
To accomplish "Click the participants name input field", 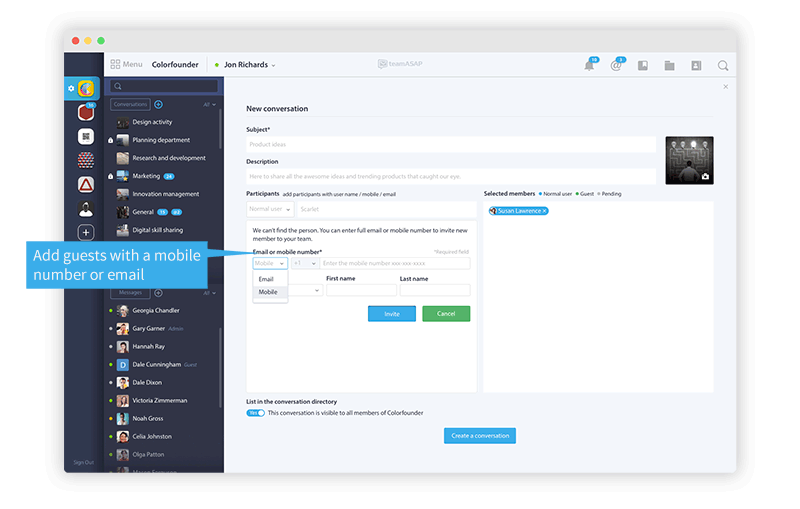I will click(x=386, y=209).
